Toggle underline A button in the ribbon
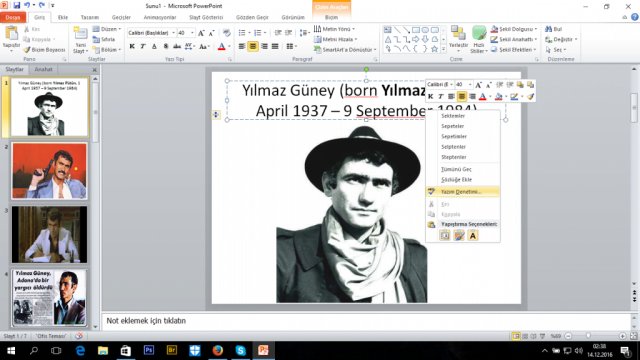640x360 pixels. point(154,47)
